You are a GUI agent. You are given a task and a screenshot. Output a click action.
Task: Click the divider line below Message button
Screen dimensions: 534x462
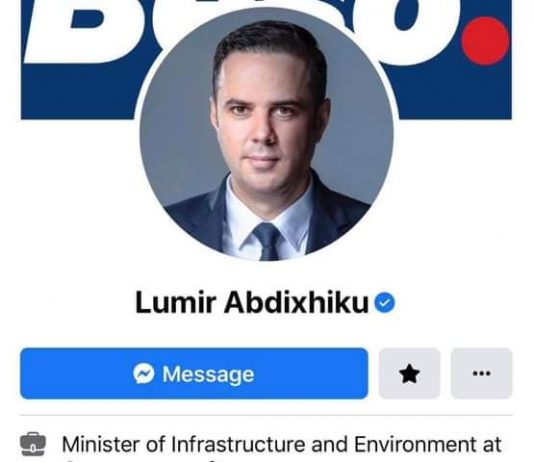(x=266, y=415)
